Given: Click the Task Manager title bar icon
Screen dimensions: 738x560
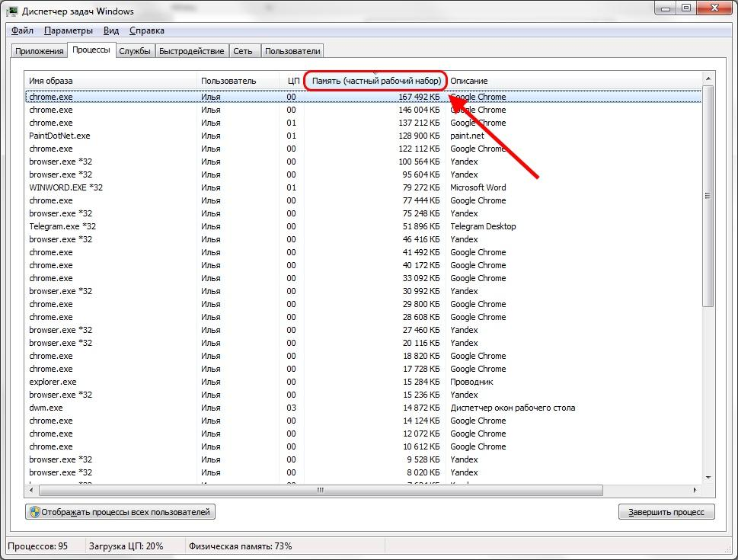Looking at the screenshot, I should pos(13,11).
